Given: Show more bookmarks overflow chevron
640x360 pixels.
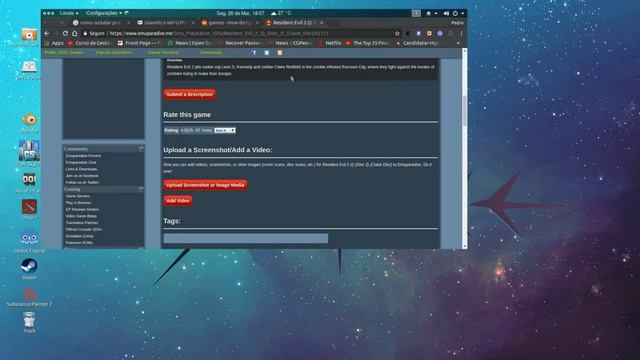Looking at the screenshot, I should [x=458, y=43].
